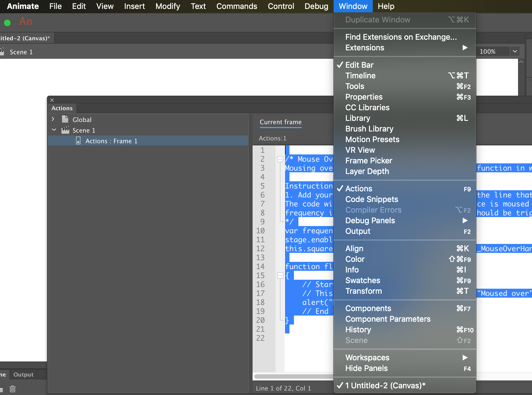
Task: Click the Scene 1 label in the edit bar
Action: [x=21, y=52]
